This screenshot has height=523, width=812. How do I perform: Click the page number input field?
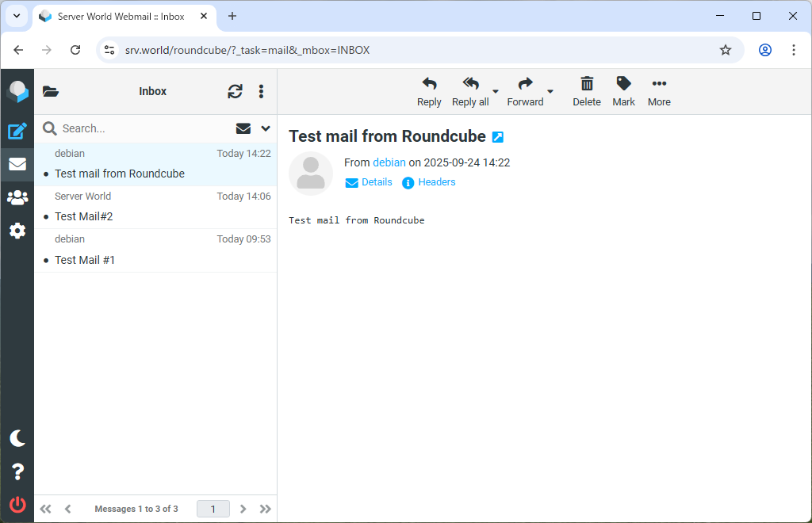(213, 508)
